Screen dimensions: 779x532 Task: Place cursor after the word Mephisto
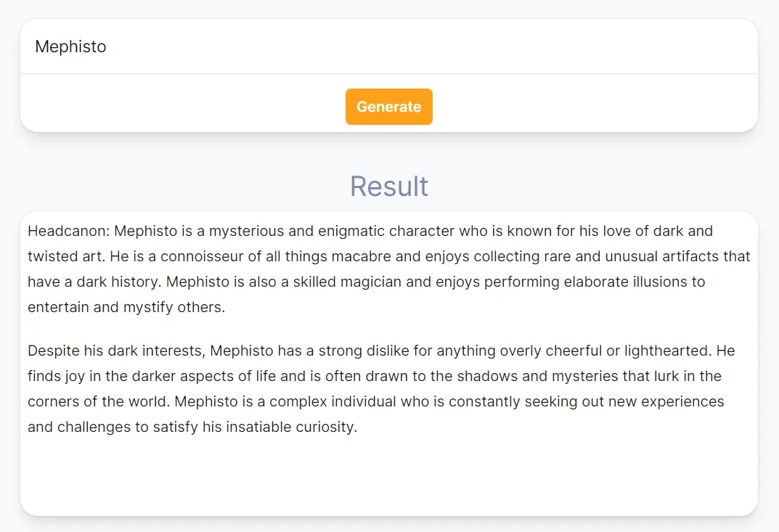pos(107,46)
